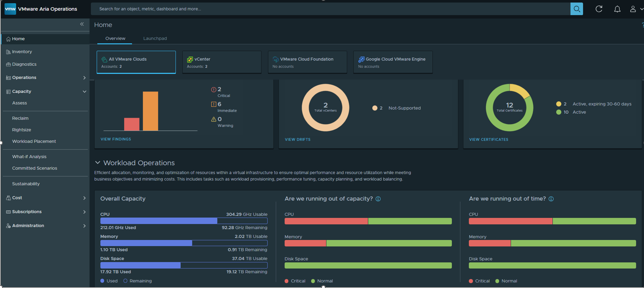Viewport: 644px width, 288px height.
Task: Click info icon beside running out of time
Action: click(x=551, y=199)
